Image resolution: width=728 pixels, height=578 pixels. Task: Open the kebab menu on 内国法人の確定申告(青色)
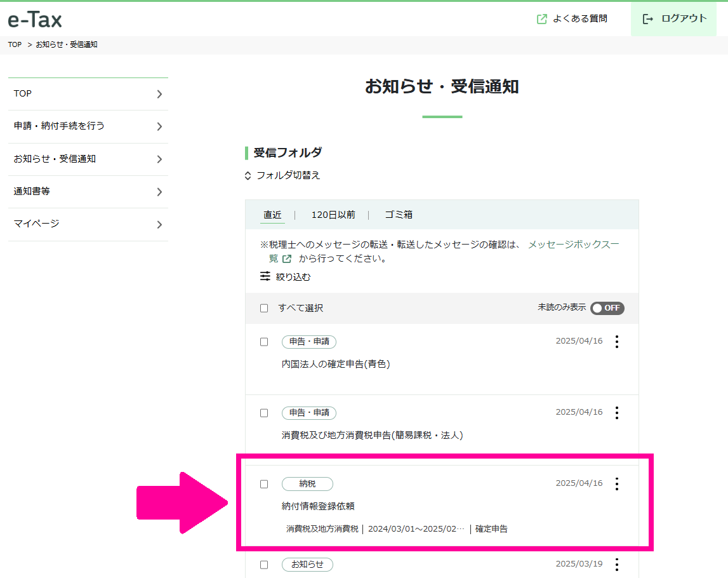pos(616,341)
